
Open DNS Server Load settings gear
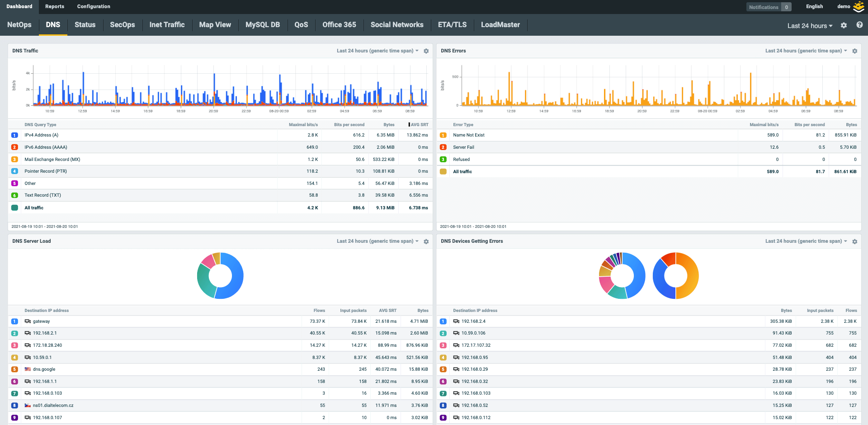[426, 241]
